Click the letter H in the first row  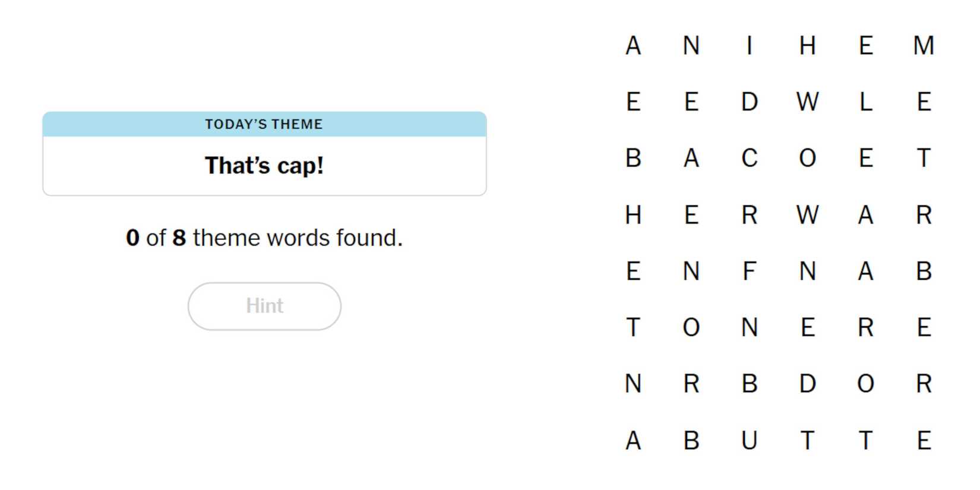(x=807, y=45)
